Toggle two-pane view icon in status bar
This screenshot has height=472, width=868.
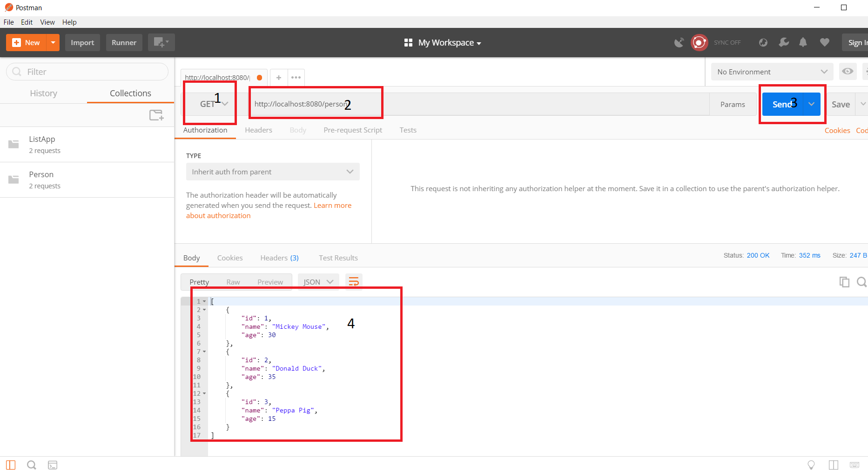833,465
